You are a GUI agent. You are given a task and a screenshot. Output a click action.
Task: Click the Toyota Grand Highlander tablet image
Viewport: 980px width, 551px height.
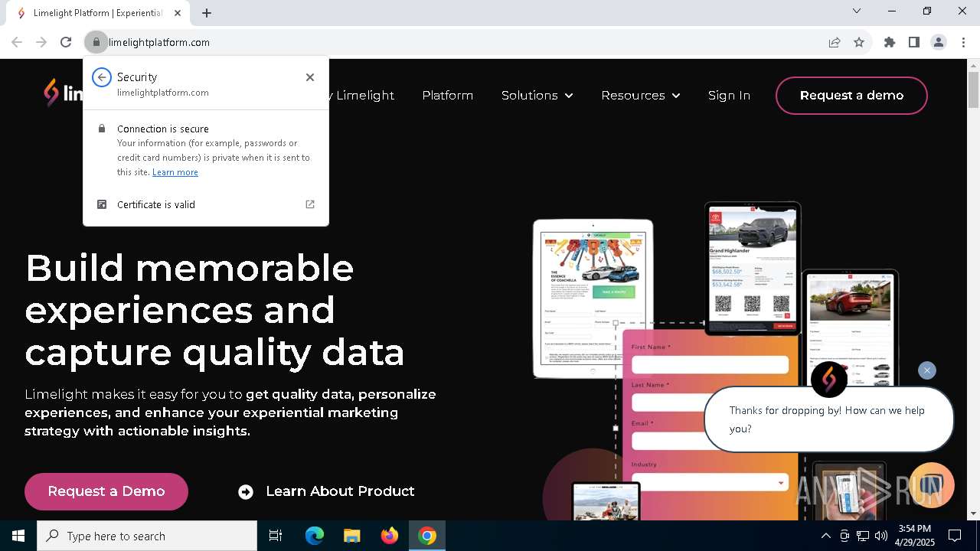[x=753, y=269]
